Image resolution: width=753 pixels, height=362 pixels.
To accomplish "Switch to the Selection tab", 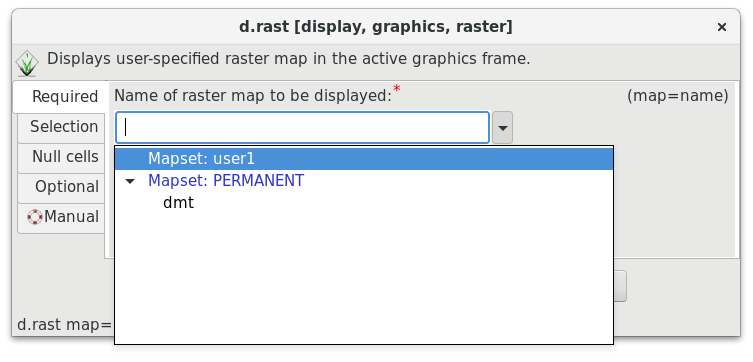I will 61,127.
